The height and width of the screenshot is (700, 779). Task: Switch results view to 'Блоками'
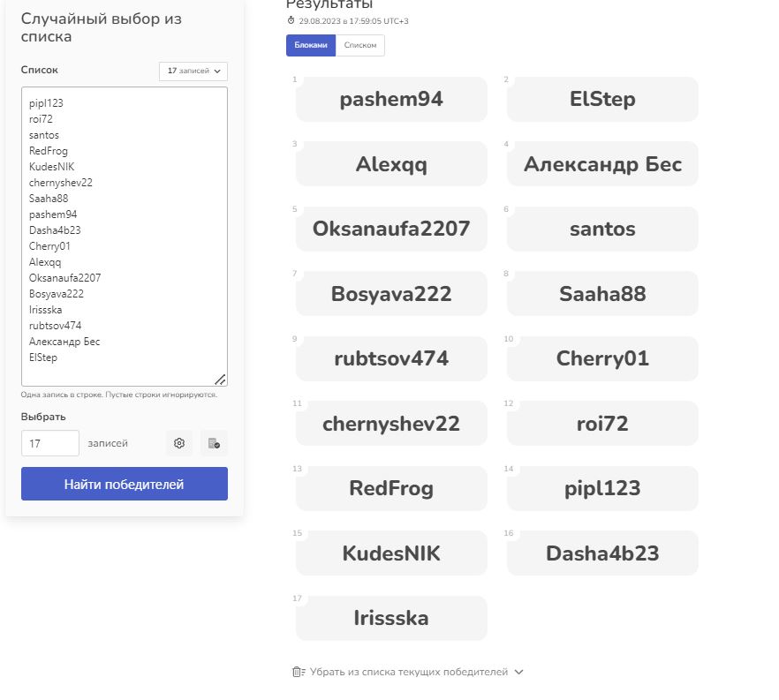(x=310, y=45)
